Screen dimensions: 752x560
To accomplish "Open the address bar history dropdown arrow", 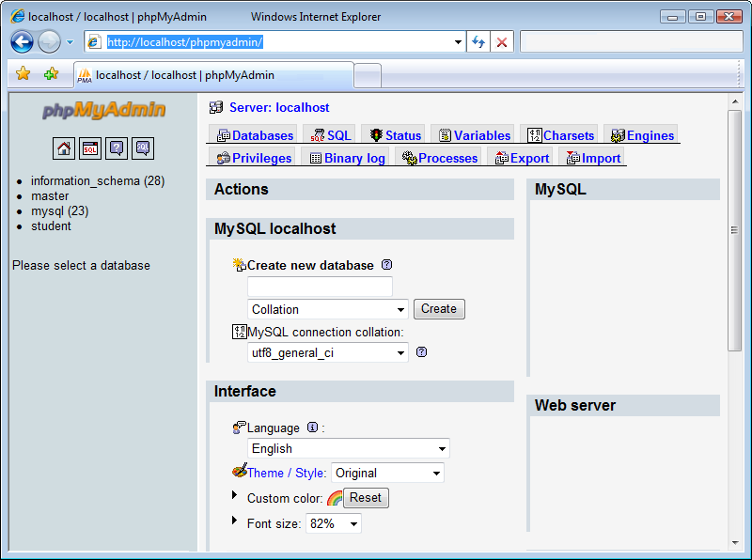I will click(458, 42).
